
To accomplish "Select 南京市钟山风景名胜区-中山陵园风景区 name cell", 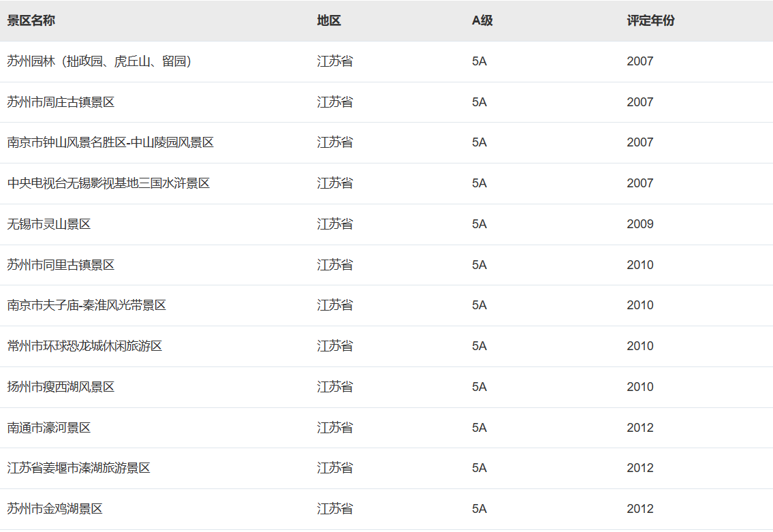I will (x=110, y=142).
